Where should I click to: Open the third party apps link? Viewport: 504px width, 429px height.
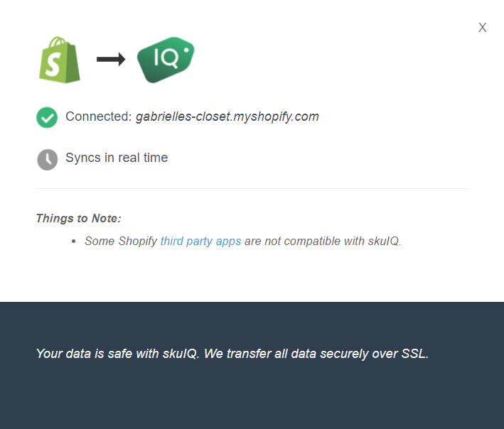pos(200,241)
